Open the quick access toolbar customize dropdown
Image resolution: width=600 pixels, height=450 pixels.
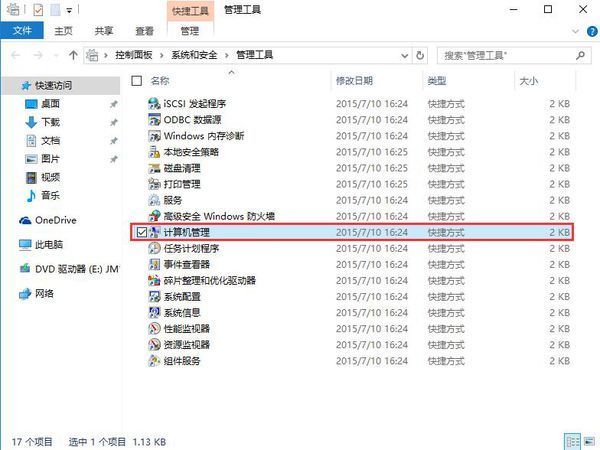click(69, 11)
